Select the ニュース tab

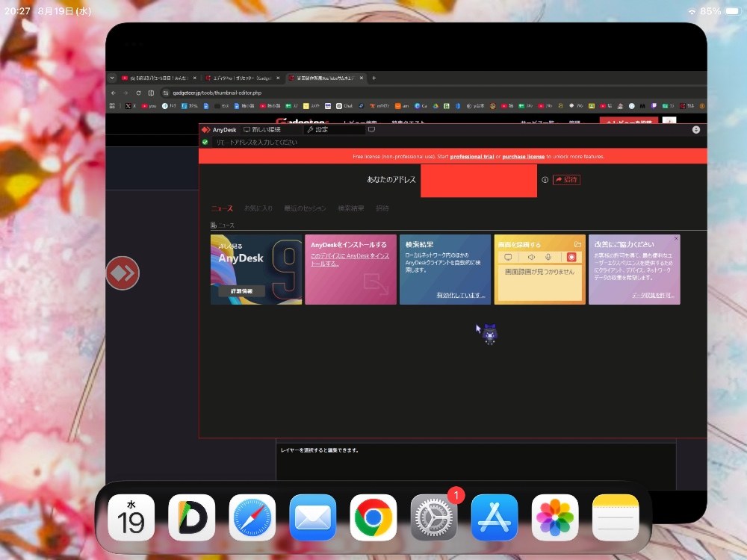coord(222,208)
